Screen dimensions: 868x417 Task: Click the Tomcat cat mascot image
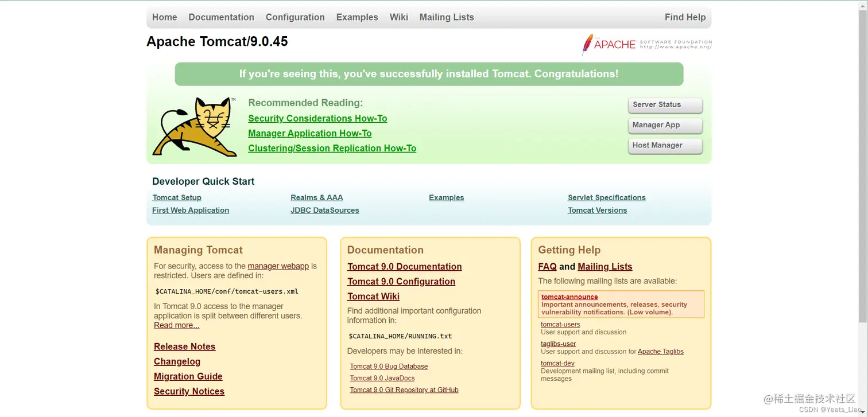click(195, 127)
